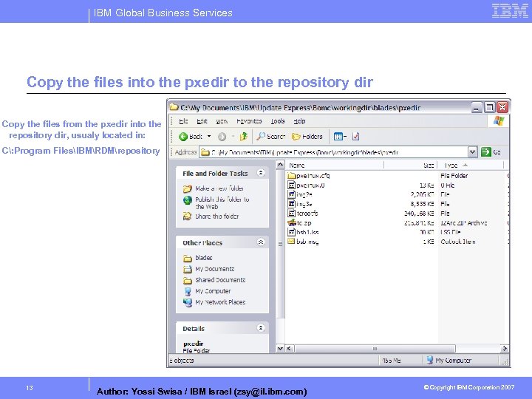Sort files by Name column header
Image resolution: width=532 pixels, height=399 pixels.
[x=335, y=166]
